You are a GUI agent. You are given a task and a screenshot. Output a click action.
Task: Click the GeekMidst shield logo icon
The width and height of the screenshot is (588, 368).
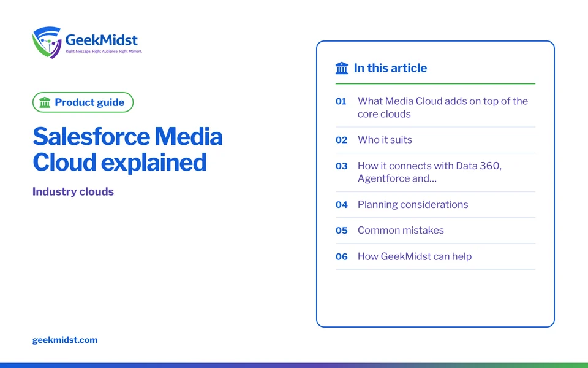(x=47, y=42)
